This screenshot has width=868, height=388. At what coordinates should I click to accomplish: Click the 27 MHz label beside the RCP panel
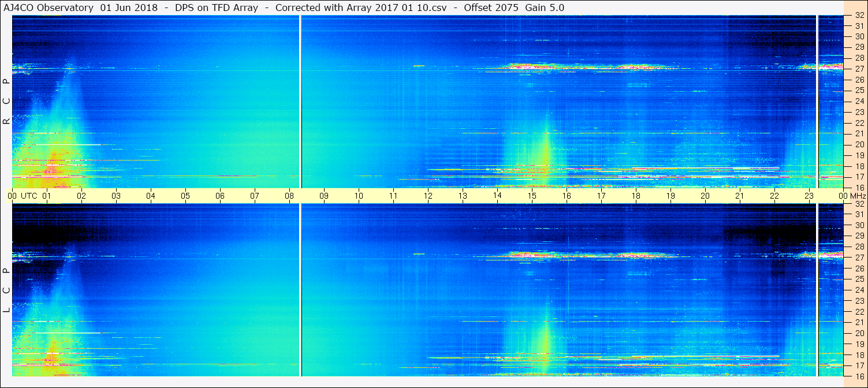(859, 68)
